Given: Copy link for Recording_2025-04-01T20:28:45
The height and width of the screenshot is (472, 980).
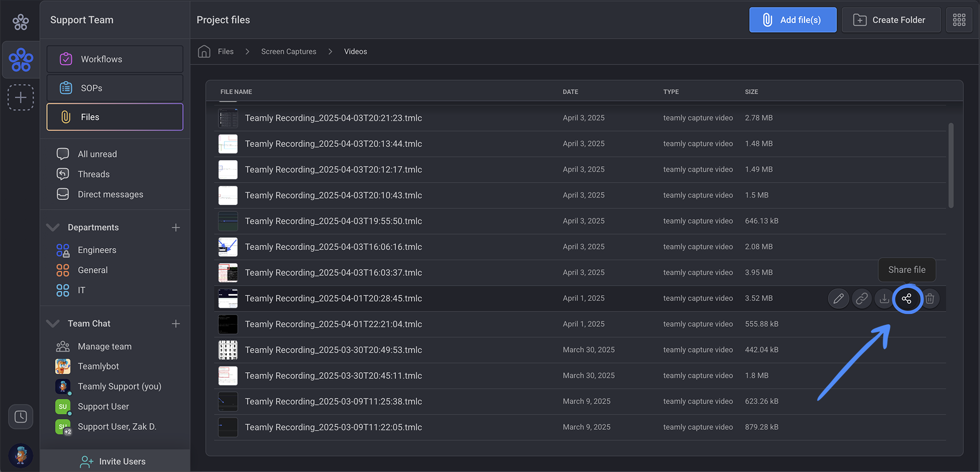Looking at the screenshot, I should point(862,299).
